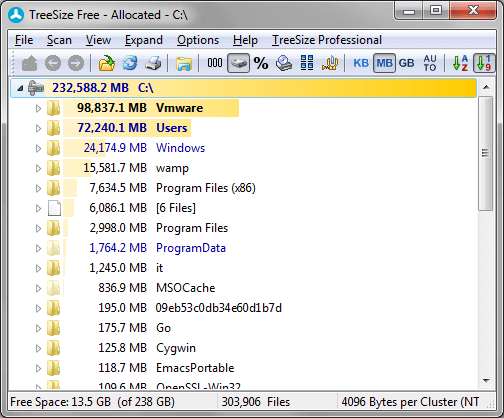Click the MSOCache faded folder icon
504x418 pixels.
click(53, 288)
